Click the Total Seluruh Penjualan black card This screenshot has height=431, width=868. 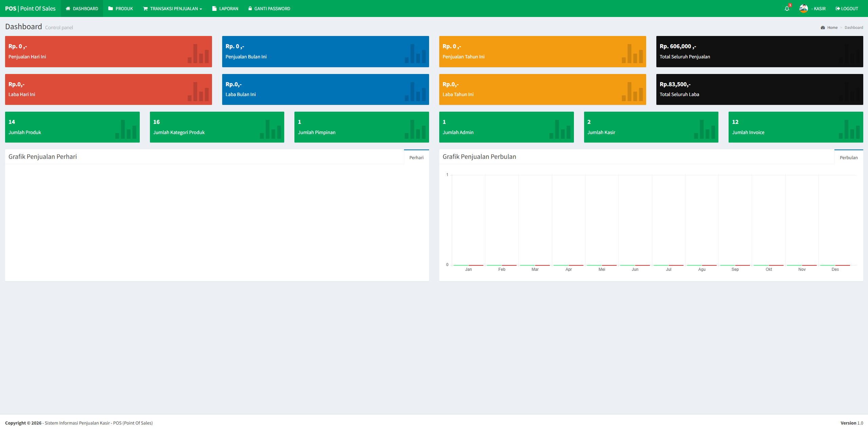pos(759,52)
